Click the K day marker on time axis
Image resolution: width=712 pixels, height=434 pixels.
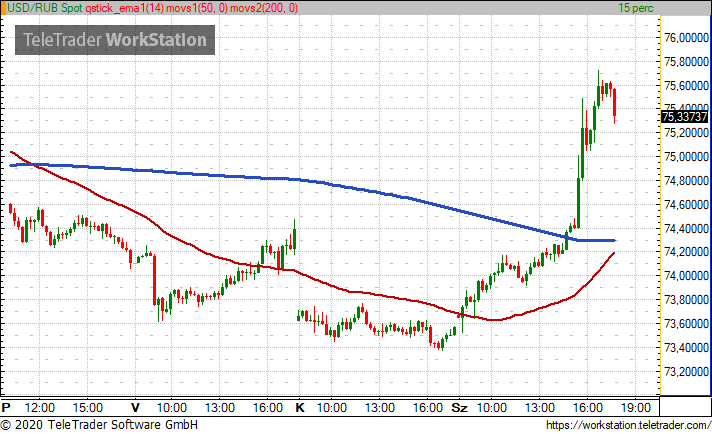tap(300, 407)
